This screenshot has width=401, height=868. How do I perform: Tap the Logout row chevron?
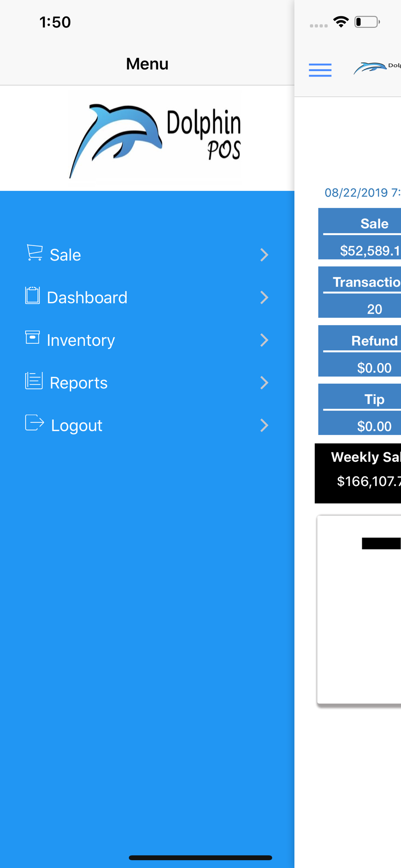(264, 425)
